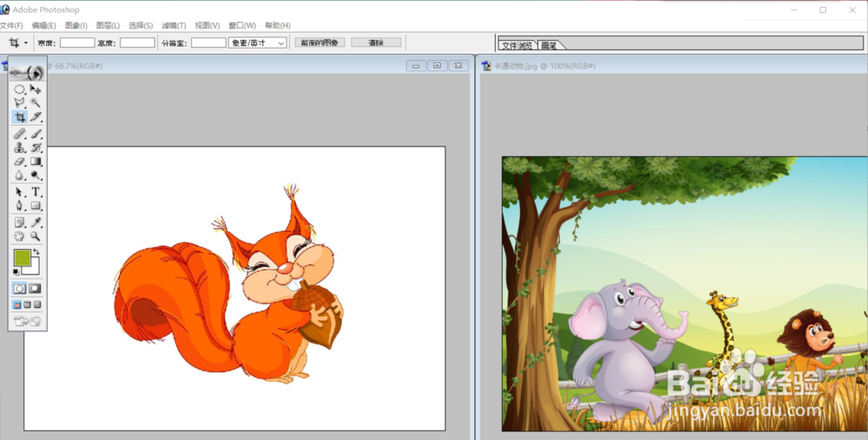Screen dimensions: 868x440
Task: Select the Hand tool
Action: [19, 236]
